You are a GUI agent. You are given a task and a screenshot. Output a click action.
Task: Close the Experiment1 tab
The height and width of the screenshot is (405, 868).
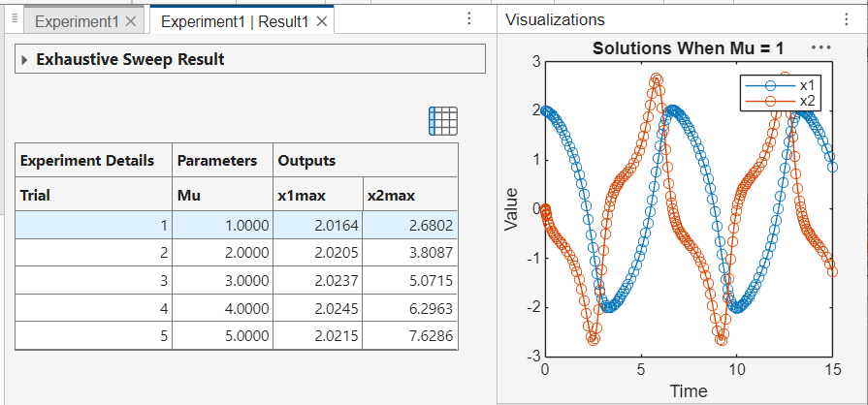click(131, 21)
